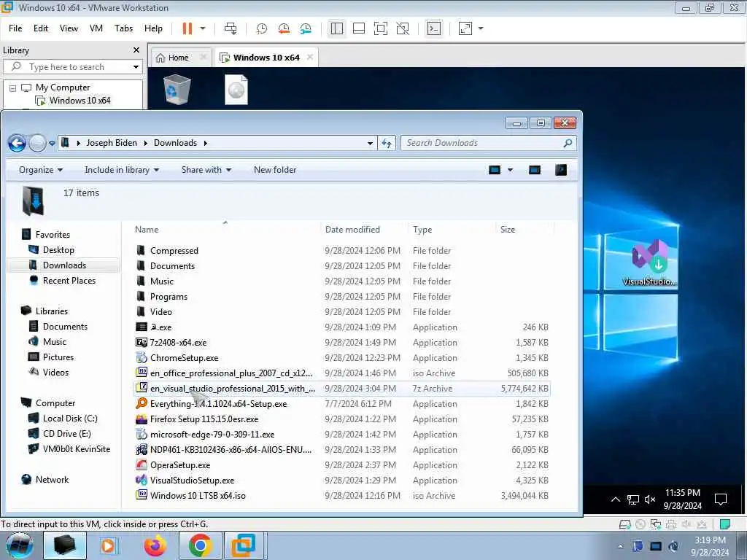This screenshot has height=560, width=747.
Task: Open the VMware Help menu
Action: (x=153, y=28)
